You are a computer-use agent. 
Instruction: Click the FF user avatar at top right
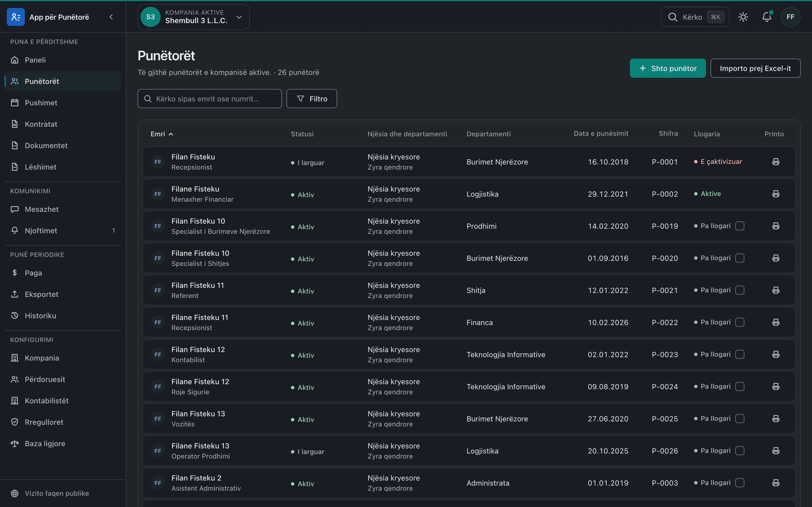(x=790, y=17)
